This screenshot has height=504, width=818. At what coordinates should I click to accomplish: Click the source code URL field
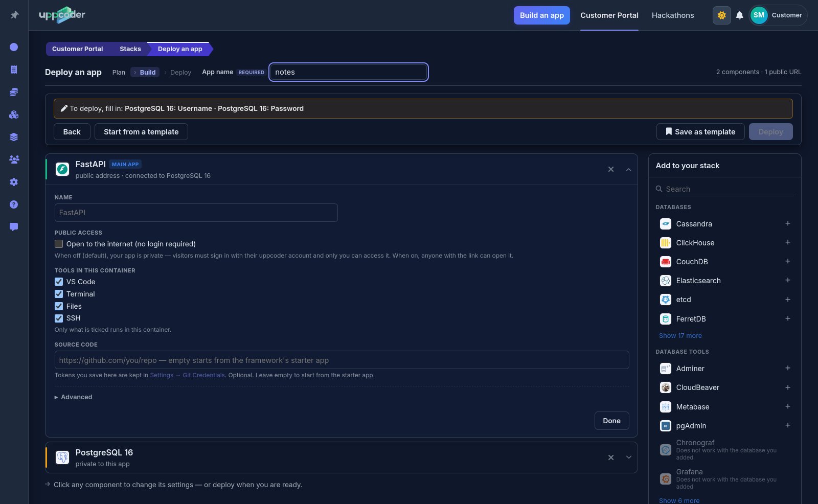click(x=342, y=360)
